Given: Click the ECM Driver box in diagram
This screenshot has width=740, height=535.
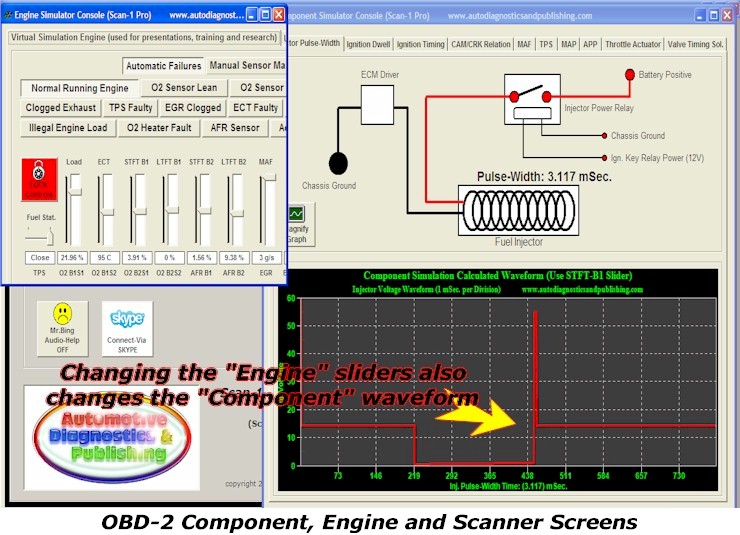Looking at the screenshot, I should pos(378,103).
